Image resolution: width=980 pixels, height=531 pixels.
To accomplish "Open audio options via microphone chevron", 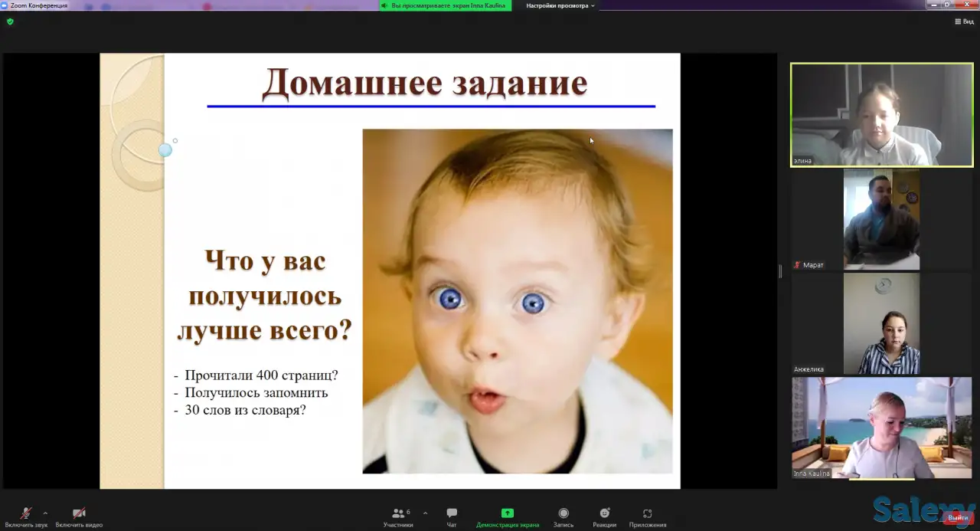I will click(x=44, y=513).
